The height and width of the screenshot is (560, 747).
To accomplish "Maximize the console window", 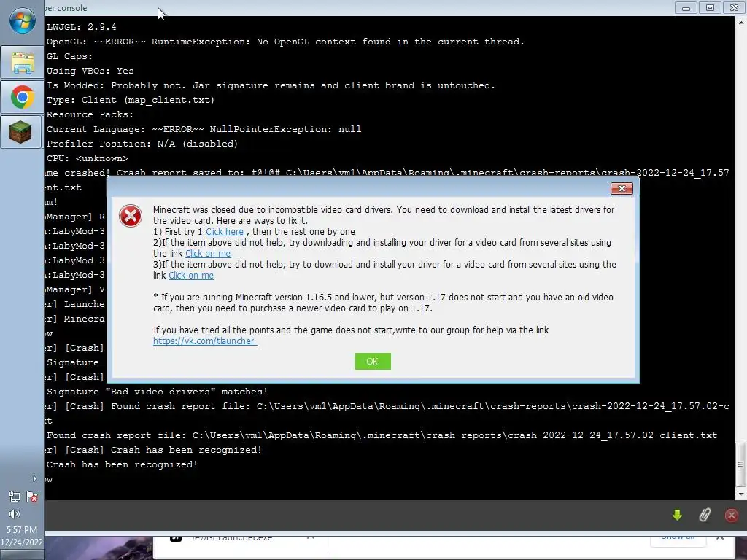I will (x=710, y=7).
